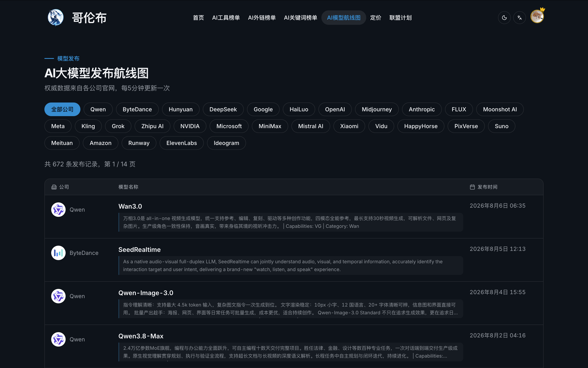This screenshot has height=368, width=588.
Task: Open the AI关键词榜单 nav item
Action: (300, 18)
